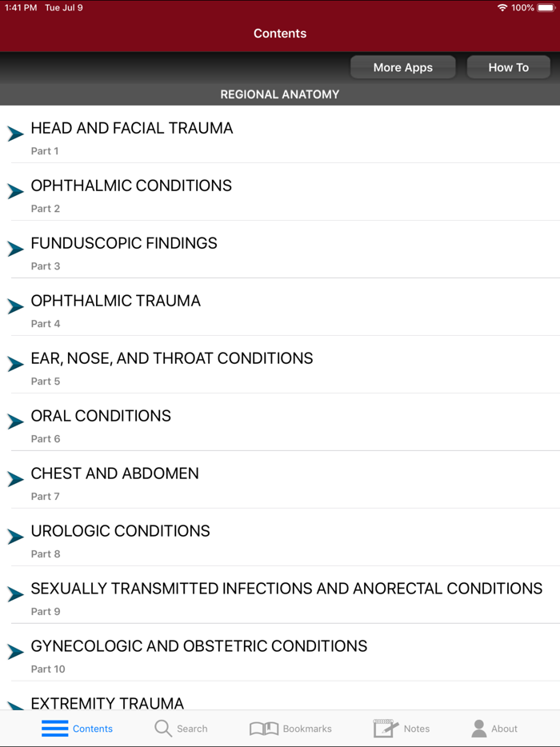Viewport: 560px width, 747px height.
Task: Switch to the Notes tab
Action: (x=402, y=728)
